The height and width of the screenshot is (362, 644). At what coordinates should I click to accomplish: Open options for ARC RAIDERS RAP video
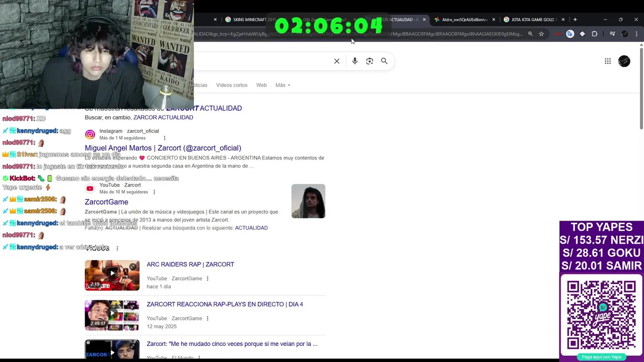(x=207, y=279)
